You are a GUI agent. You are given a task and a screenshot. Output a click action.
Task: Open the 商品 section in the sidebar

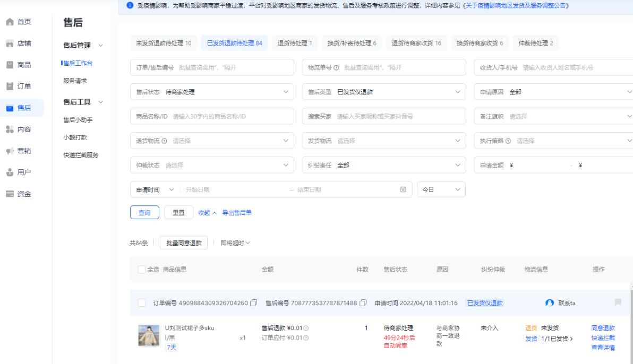[x=21, y=64]
